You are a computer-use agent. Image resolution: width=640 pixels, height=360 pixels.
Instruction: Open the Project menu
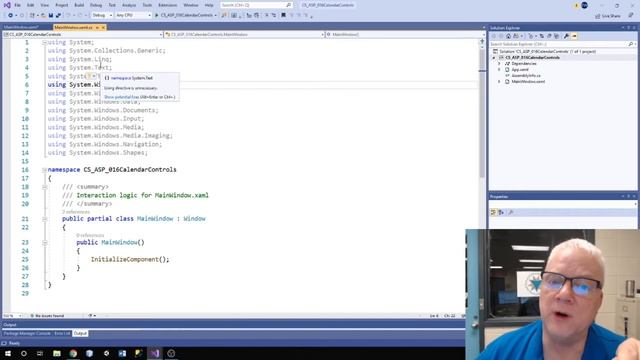(62, 5)
